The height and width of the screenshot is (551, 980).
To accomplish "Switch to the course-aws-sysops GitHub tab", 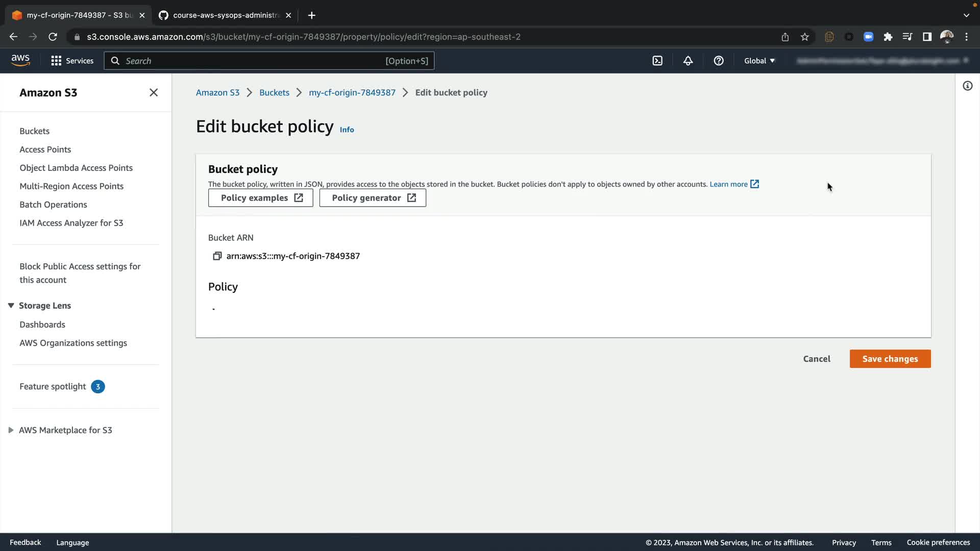I will (x=225, y=15).
